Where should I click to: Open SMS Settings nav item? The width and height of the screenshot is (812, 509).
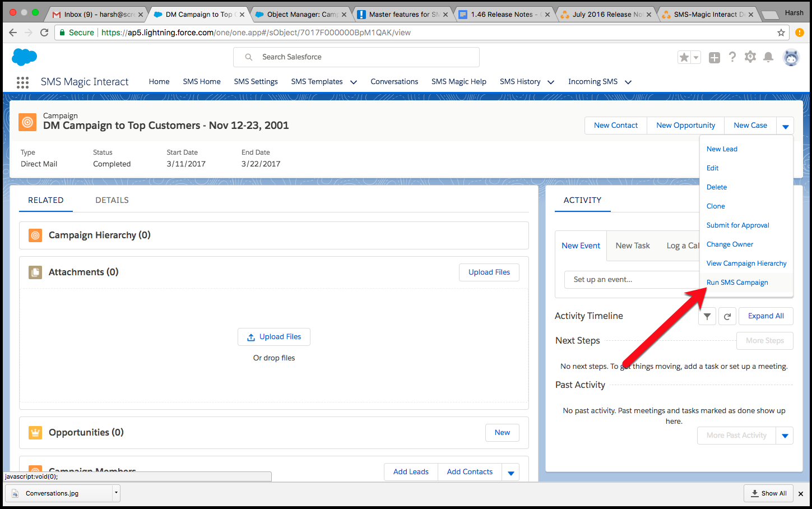[x=256, y=82]
